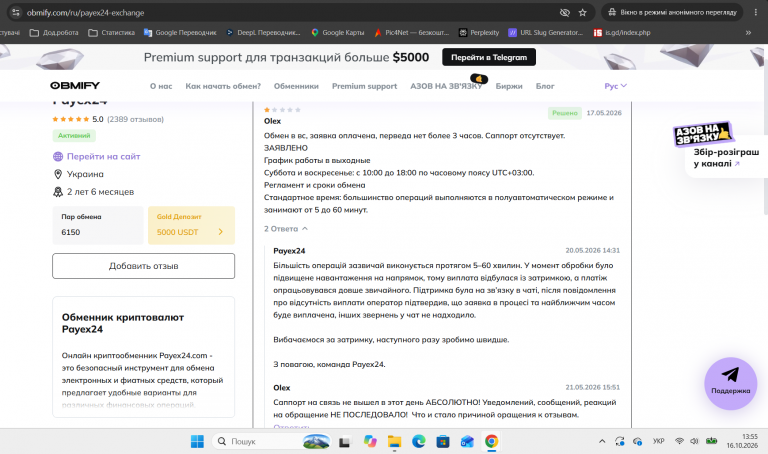Screen dimensions: 768x454
Task: Click the location pin icon near Украина
Action: [58, 174]
